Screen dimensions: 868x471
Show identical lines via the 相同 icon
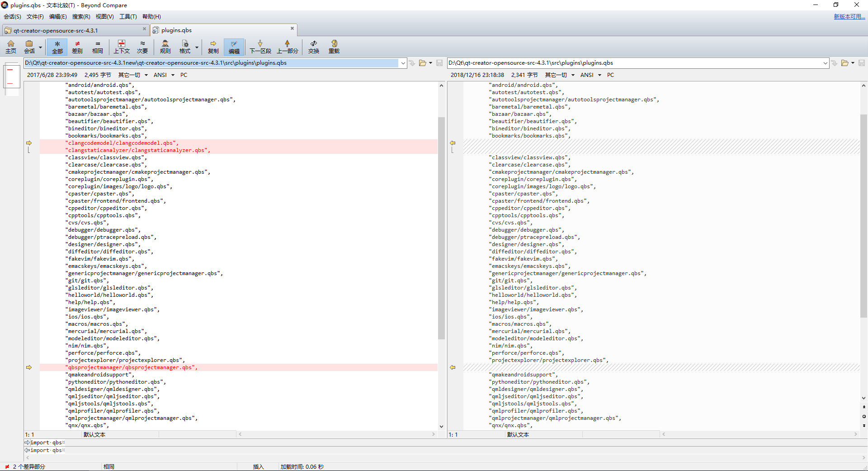pos(97,47)
